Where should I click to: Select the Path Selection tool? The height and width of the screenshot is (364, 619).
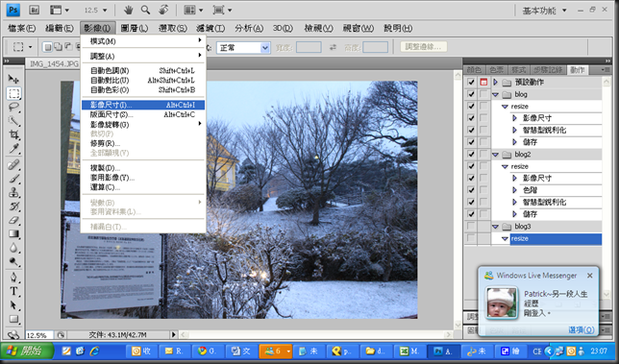tap(13, 304)
